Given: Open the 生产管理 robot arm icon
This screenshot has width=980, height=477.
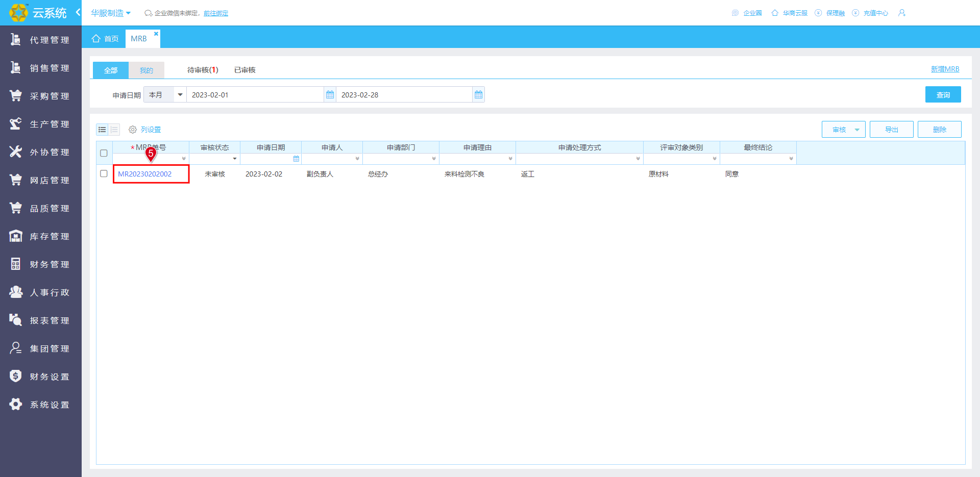Looking at the screenshot, I should [16, 123].
